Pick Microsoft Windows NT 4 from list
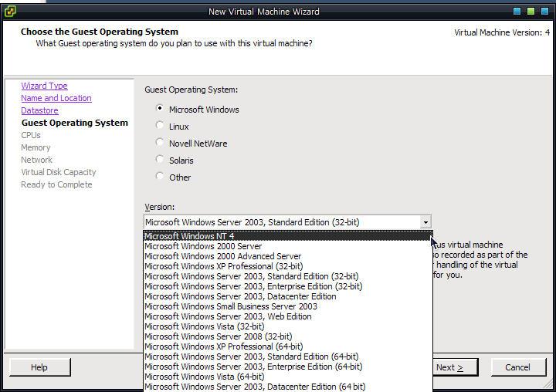Screen dimensions: 556x392 (x=288, y=236)
